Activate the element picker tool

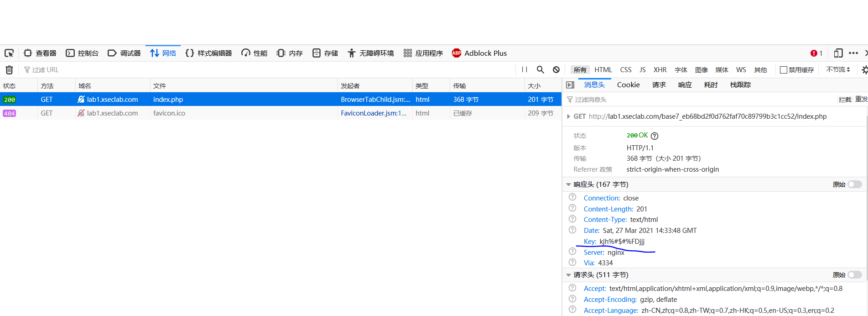tap(9, 53)
